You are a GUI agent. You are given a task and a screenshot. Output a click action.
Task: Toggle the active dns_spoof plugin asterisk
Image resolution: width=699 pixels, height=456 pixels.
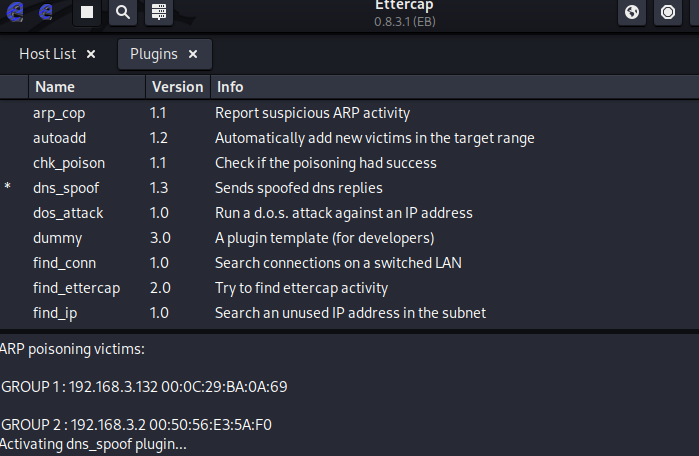[x=7, y=189]
